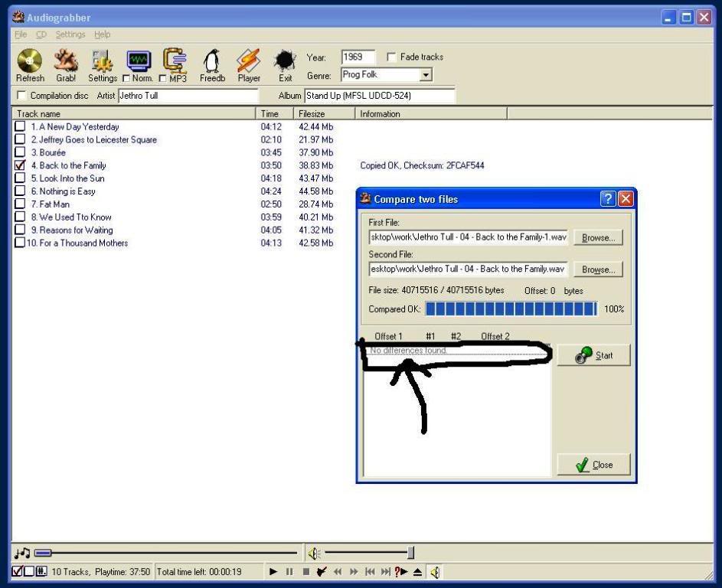Click the Album field Stand Up

pos(380,95)
